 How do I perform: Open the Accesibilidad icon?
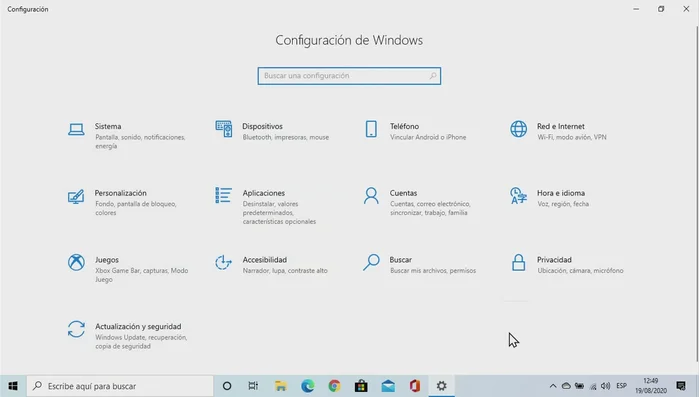(x=223, y=262)
